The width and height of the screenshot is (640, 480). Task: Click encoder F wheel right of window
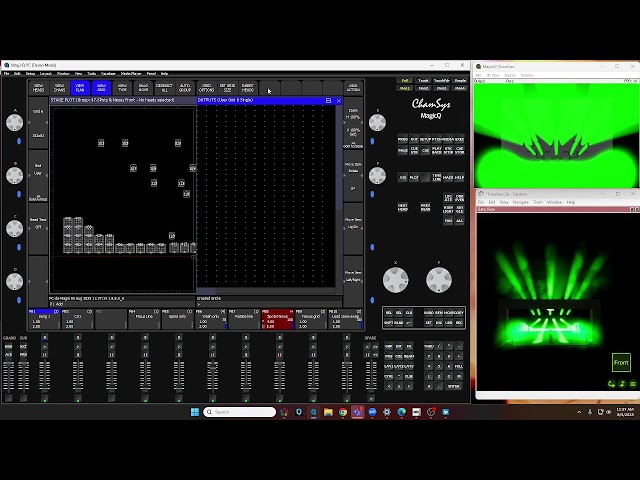coord(377,176)
